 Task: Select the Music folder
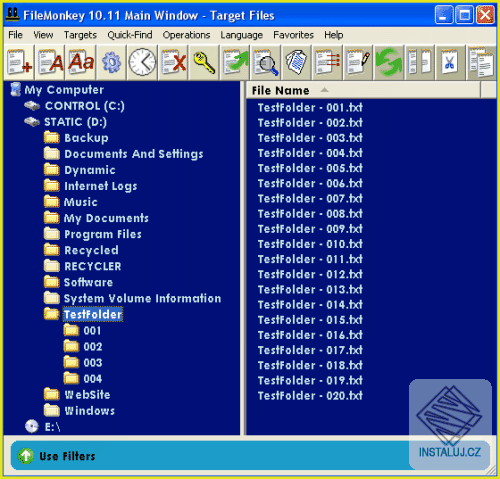pyautogui.click(x=81, y=202)
